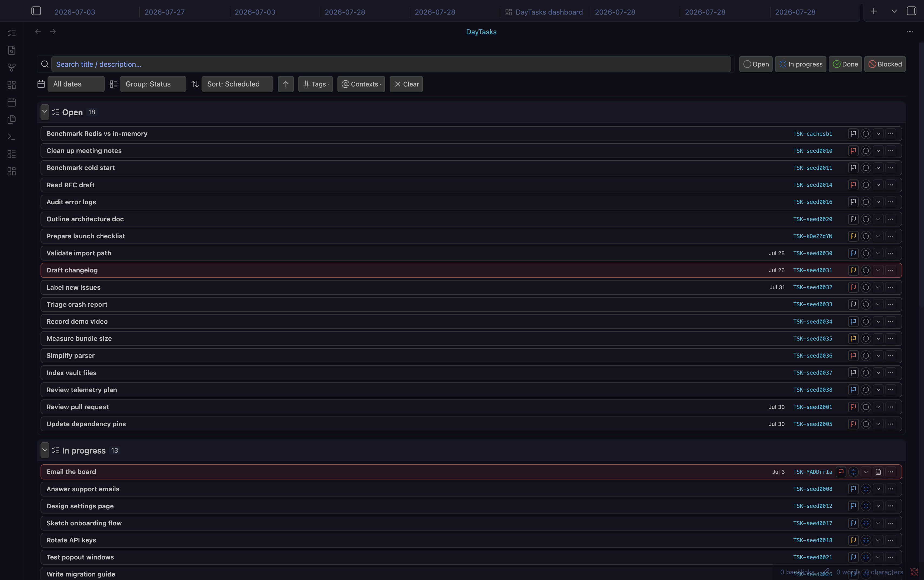Toggle status circle for Draft changelog
The image size is (924, 580).
click(x=865, y=270)
